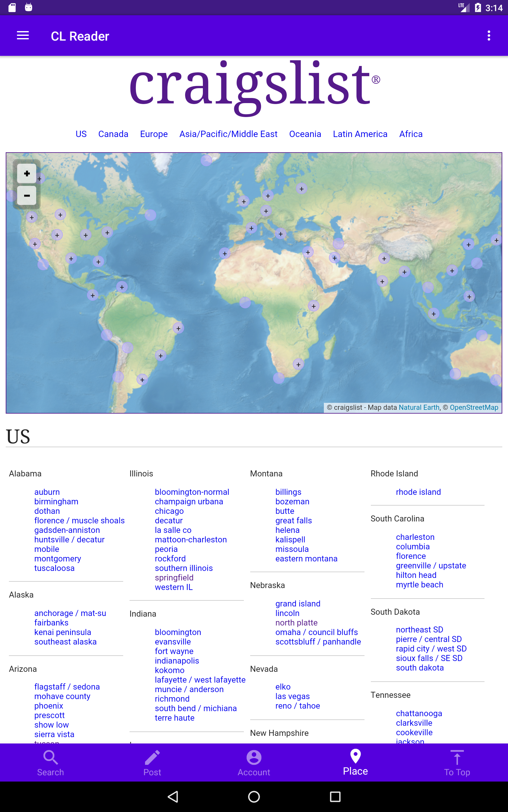508x812 pixels.
Task: Open the rhode island listing
Action: [418, 492]
